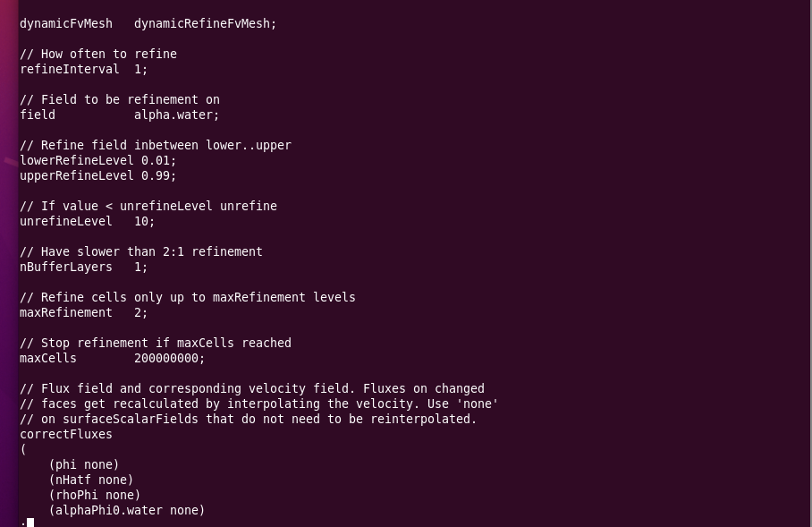The height and width of the screenshot is (527, 812).
Task: Click the (alphaPhi0.water none) entry
Action: coord(127,510)
